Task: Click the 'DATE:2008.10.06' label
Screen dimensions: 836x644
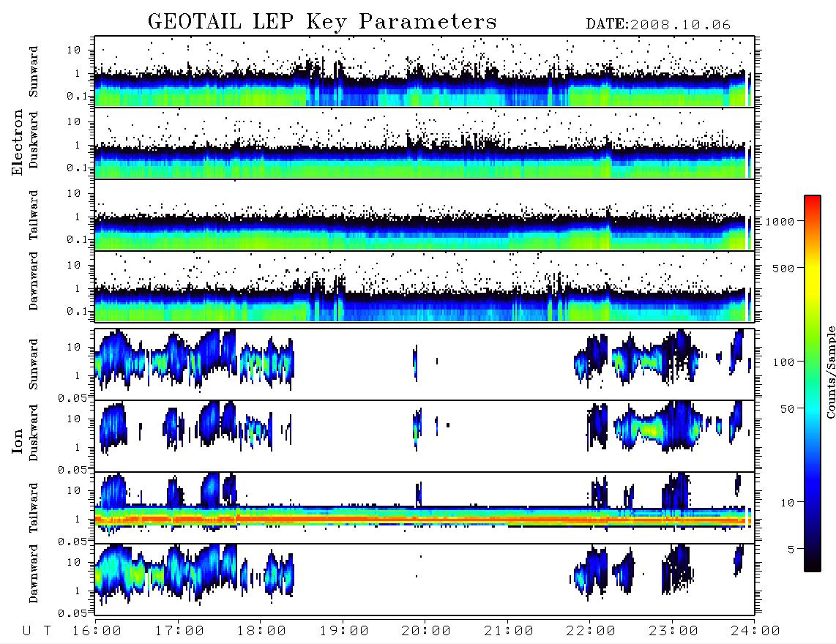Action: [x=658, y=25]
